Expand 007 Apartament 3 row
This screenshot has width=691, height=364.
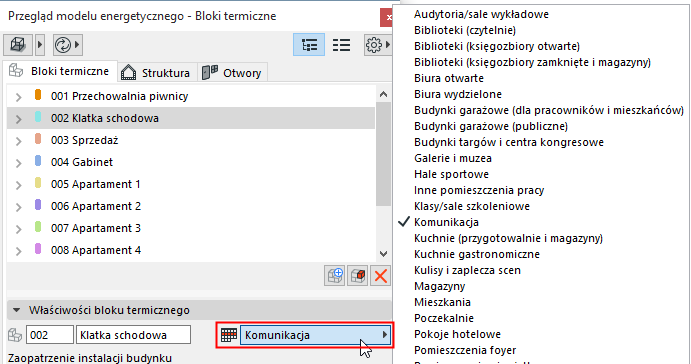[19, 229]
